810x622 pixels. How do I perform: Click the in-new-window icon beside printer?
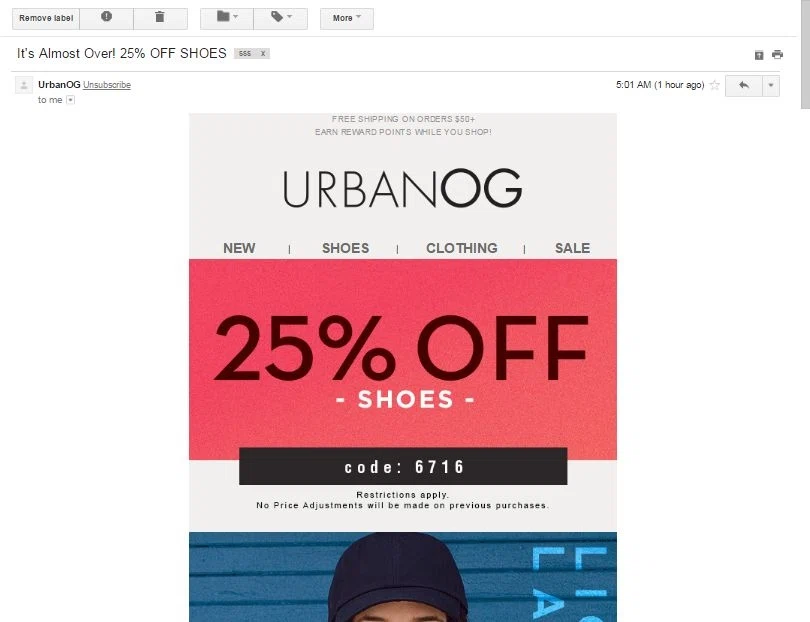[759, 55]
